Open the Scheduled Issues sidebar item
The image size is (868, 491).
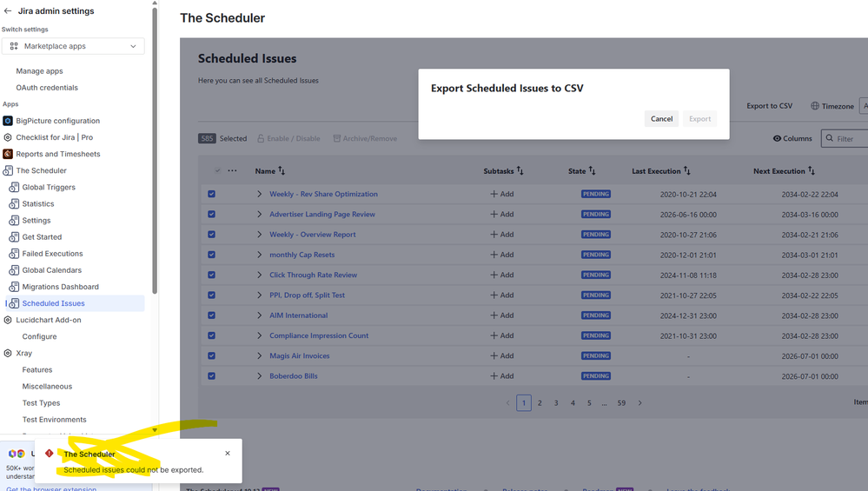75,303
